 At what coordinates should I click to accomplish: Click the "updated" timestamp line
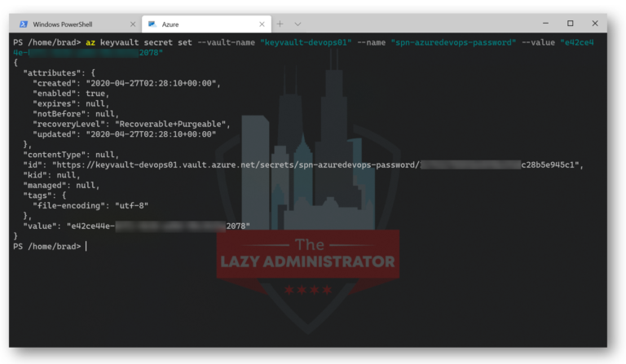tap(125, 134)
